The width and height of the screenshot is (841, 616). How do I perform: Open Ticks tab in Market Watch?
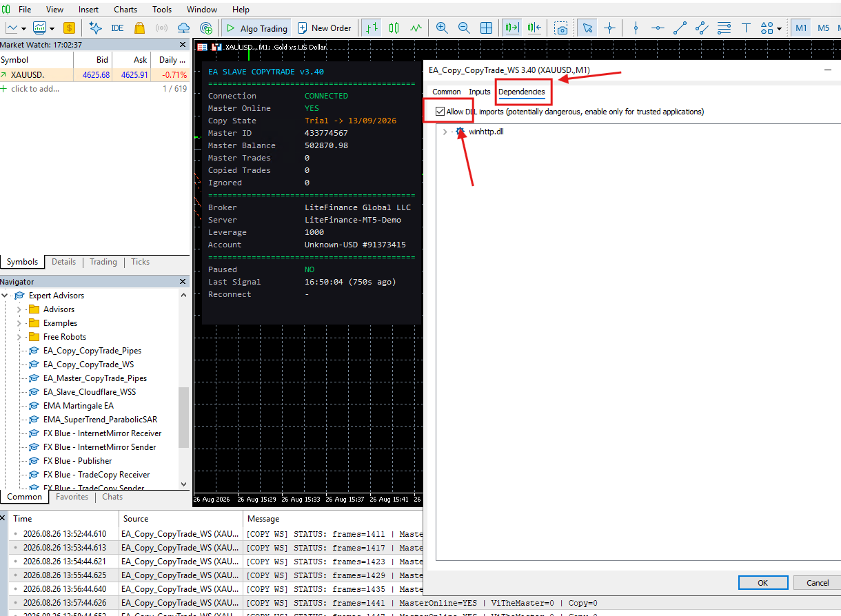[141, 262]
